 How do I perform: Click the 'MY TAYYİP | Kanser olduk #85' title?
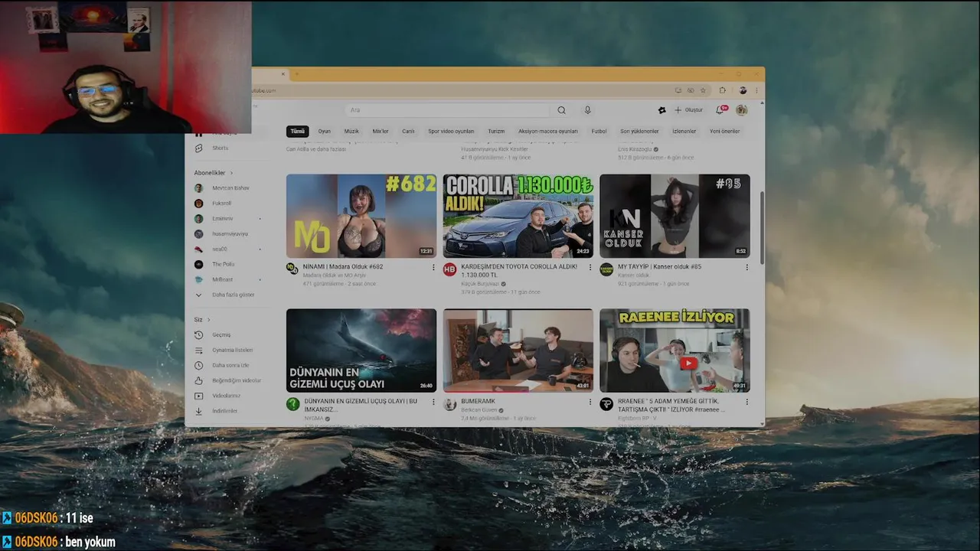click(x=659, y=266)
